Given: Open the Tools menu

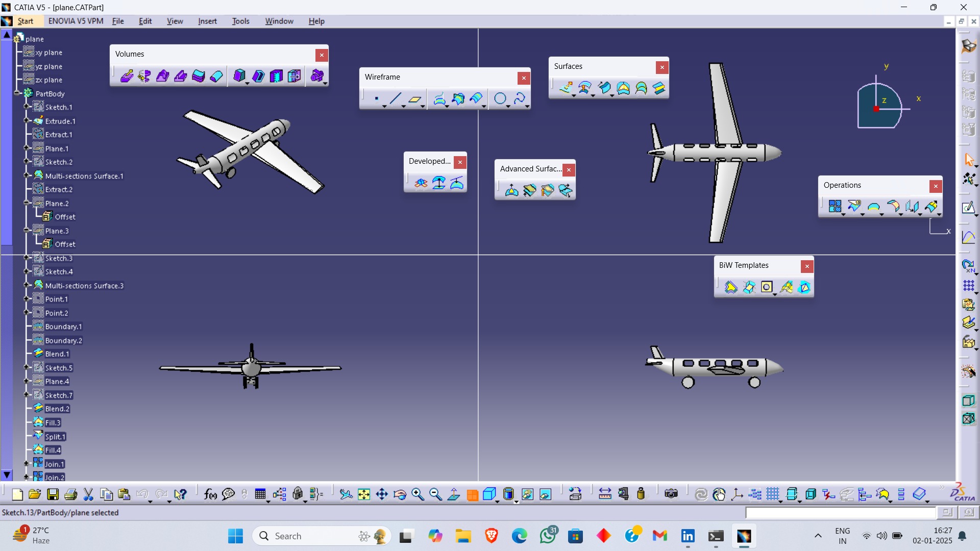Looking at the screenshot, I should coord(240,21).
